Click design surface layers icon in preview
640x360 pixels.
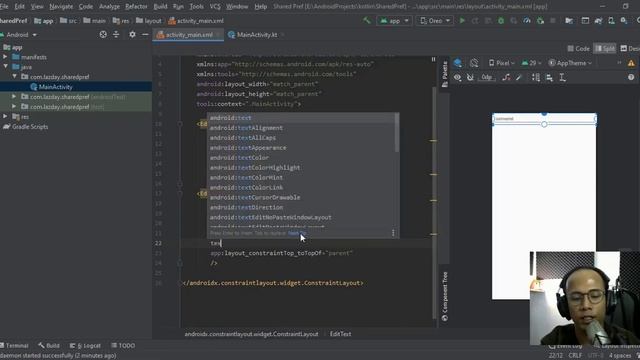tap(458, 63)
